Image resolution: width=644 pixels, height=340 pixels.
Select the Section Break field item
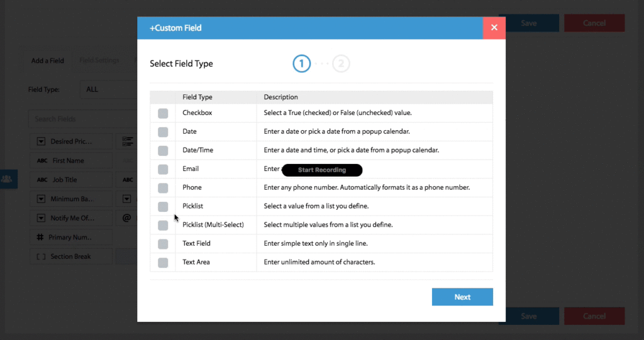point(71,256)
